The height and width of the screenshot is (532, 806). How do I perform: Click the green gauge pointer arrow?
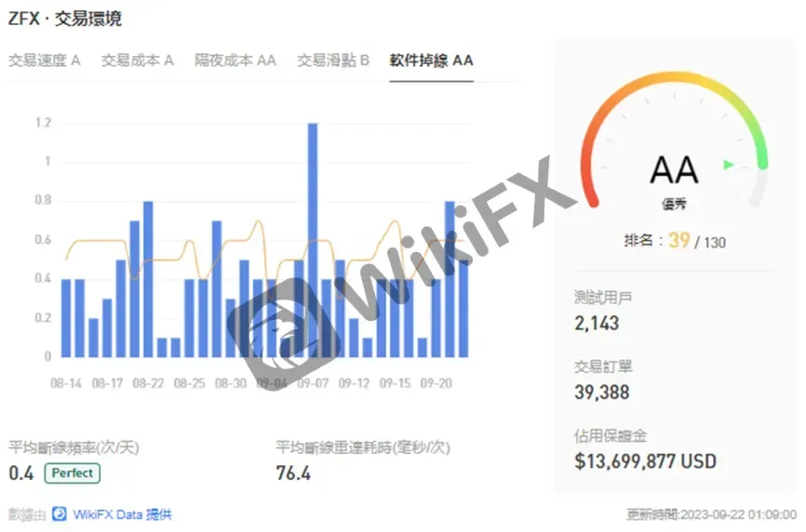(x=729, y=165)
